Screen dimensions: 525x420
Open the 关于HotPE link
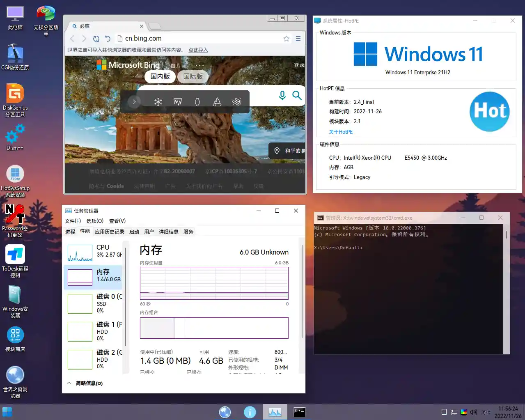[x=341, y=132]
